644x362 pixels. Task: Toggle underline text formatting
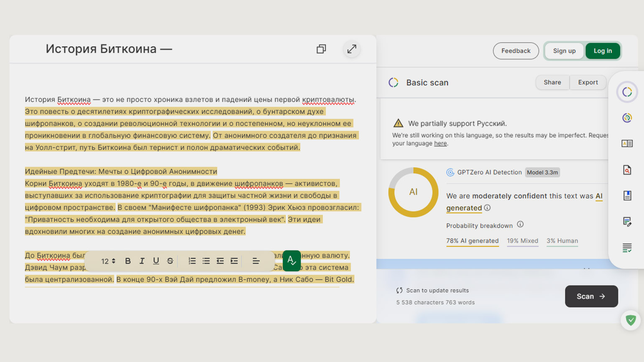coord(156,261)
